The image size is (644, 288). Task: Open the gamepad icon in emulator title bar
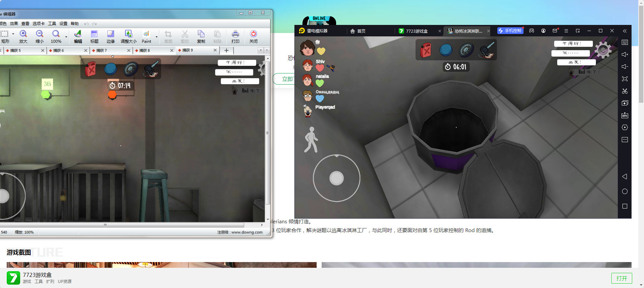click(532, 31)
